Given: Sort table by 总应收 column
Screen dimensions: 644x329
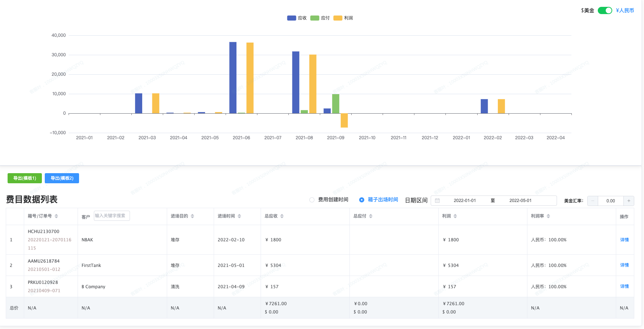Looking at the screenshot, I should coord(282,216).
